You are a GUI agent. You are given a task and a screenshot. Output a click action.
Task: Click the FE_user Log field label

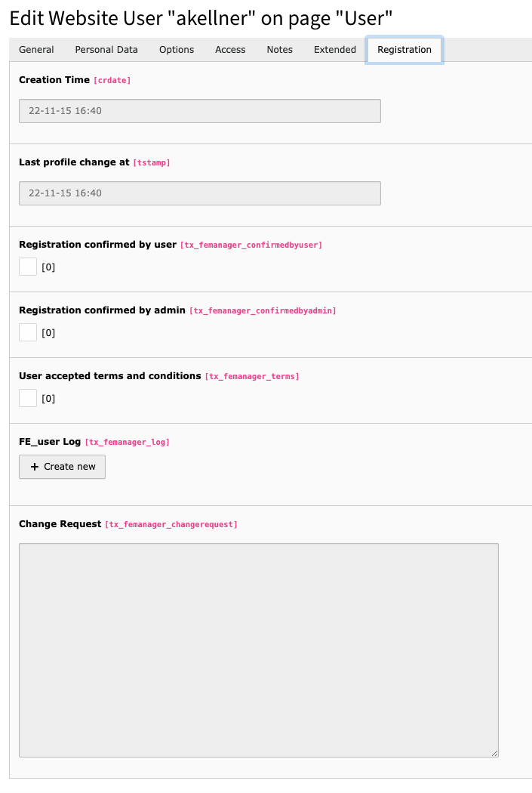pyautogui.click(x=50, y=441)
